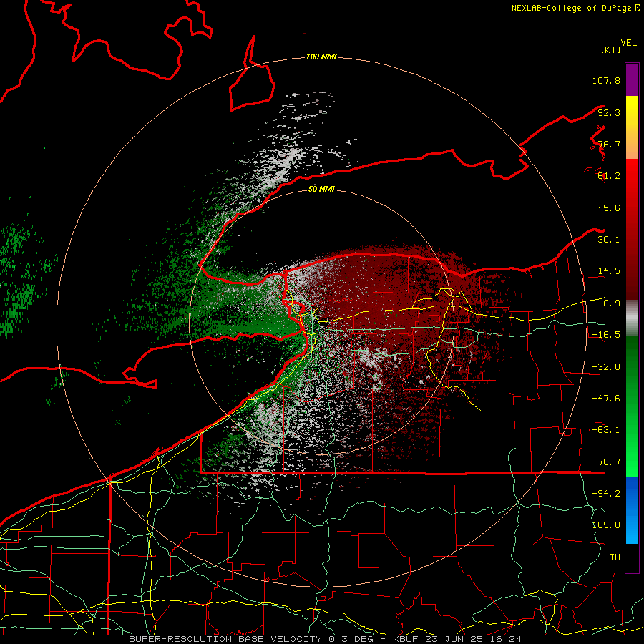Click the 107.8 velocity scale value

(x=606, y=80)
